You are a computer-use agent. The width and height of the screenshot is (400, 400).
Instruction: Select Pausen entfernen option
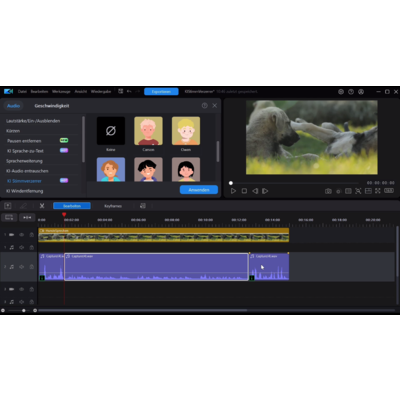24,141
